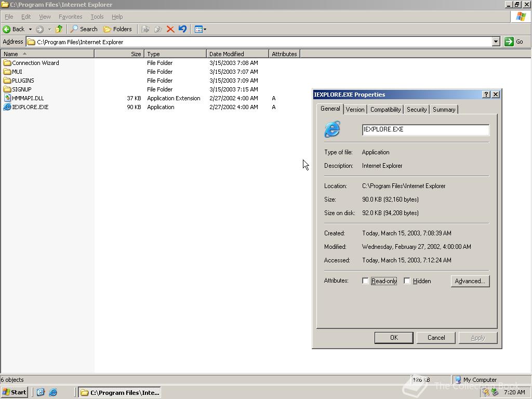The height and width of the screenshot is (399, 532).
Task: Click the Move To toolbar icon
Action: point(145,29)
